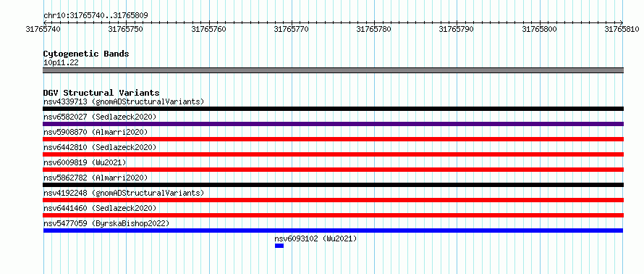Select the purple nsv6582027 variant bar

(333, 124)
